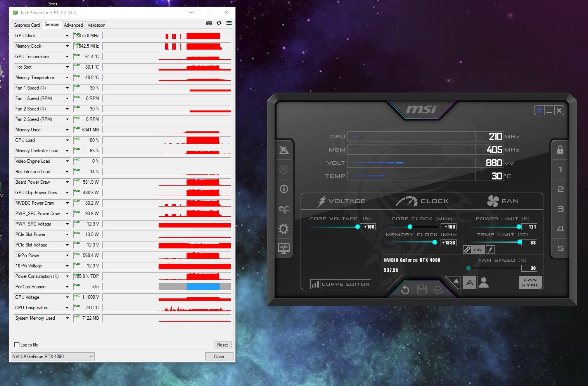The width and height of the screenshot is (588, 386).
Task: Open Afterburner settings gear
Action: coord(284,229)
